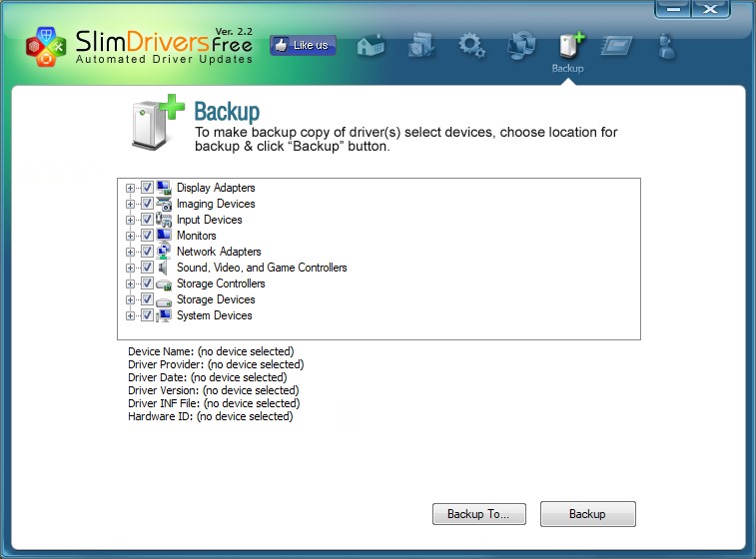Click the Network Adapters icon

pyautogui.click(x=164, y=252)
